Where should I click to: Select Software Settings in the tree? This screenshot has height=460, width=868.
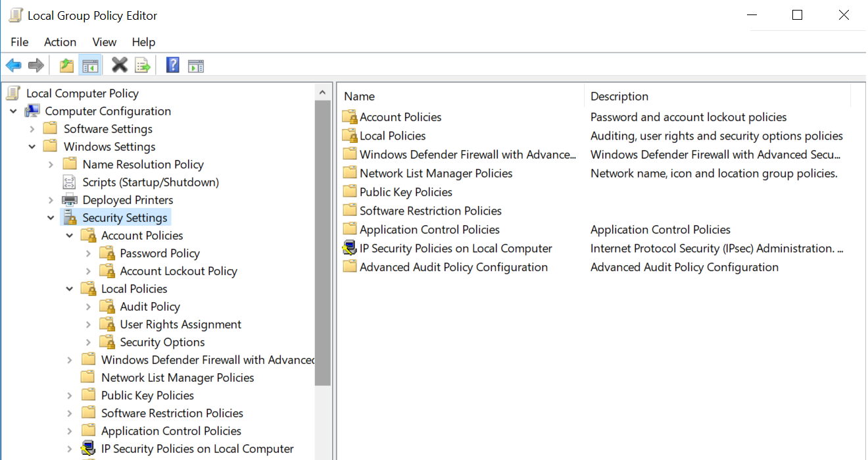pos(108,129)
